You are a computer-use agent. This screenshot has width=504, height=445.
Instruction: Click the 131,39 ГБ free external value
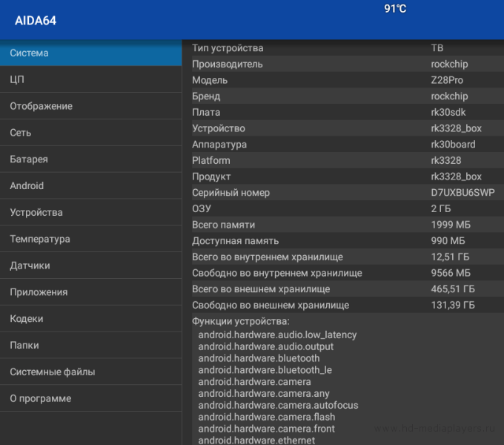click(453, 305)
